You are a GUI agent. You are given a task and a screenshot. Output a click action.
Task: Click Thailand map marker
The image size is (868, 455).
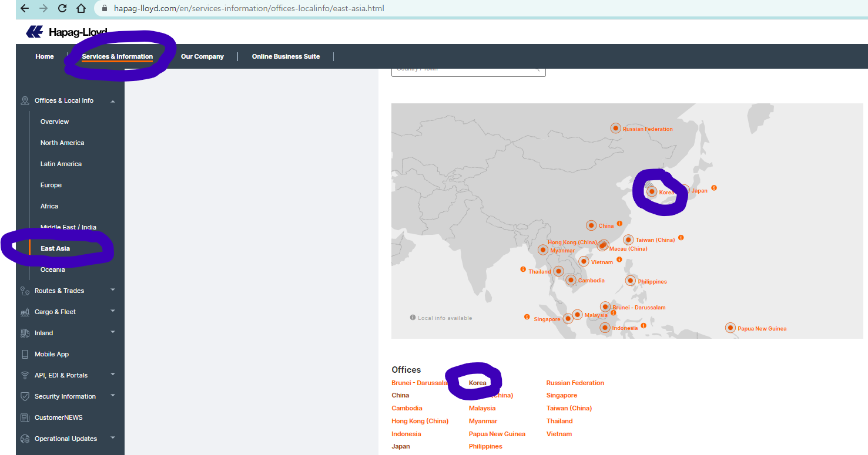click(559, 271)
